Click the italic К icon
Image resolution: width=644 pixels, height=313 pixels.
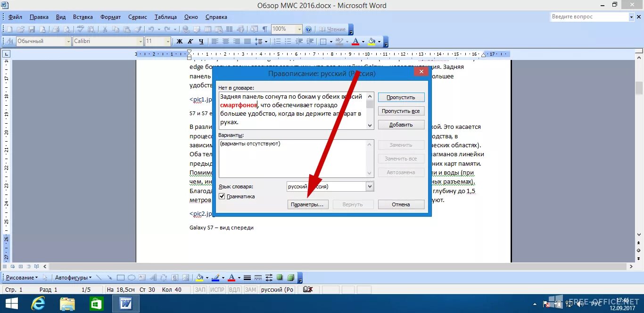click(190, 41)
